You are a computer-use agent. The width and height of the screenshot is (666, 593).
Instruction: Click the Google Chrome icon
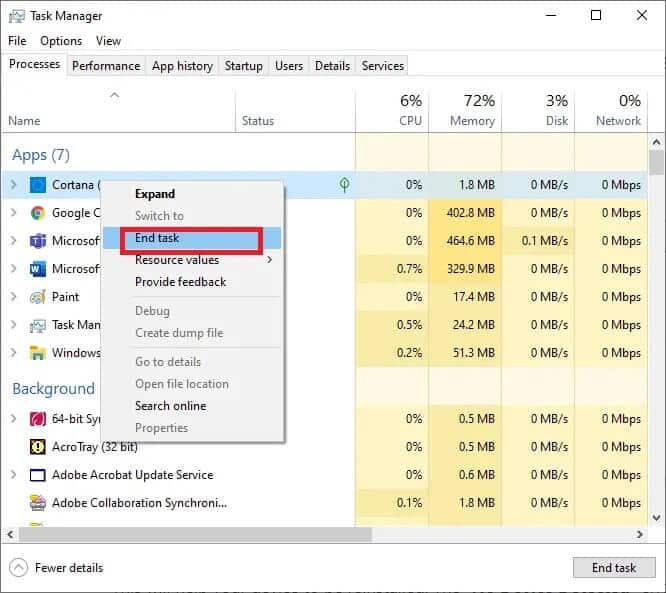pyautogui.click(x=38, y=213)
